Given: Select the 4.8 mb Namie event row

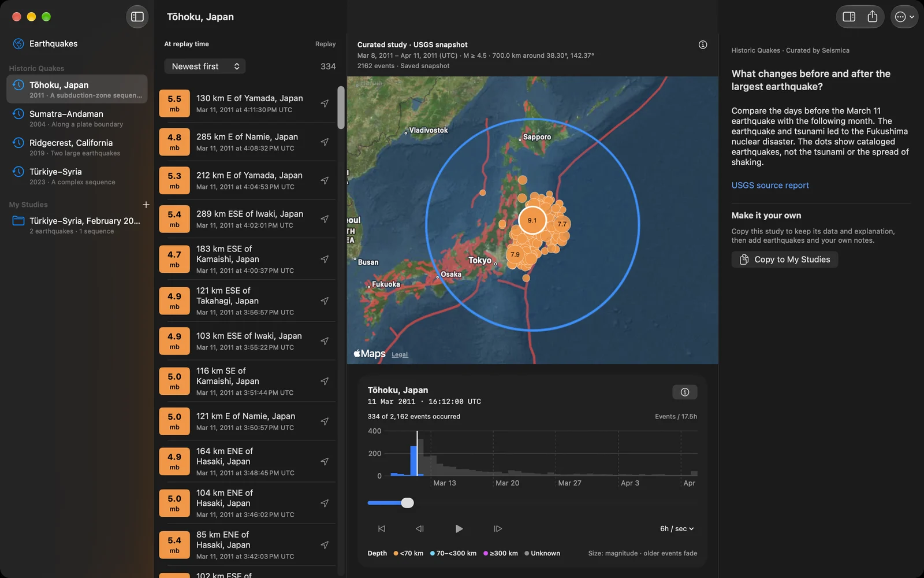Looking at the screenshot, I should point(247,142).
